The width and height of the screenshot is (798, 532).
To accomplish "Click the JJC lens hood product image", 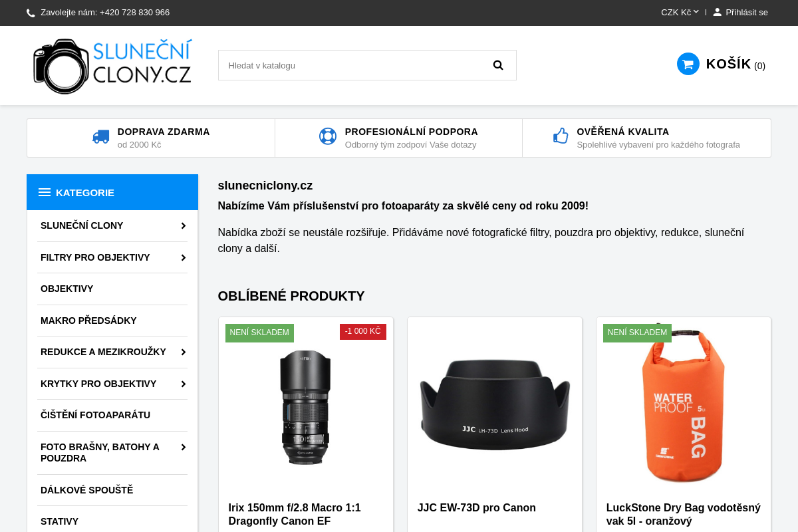I will click(495, 404).
